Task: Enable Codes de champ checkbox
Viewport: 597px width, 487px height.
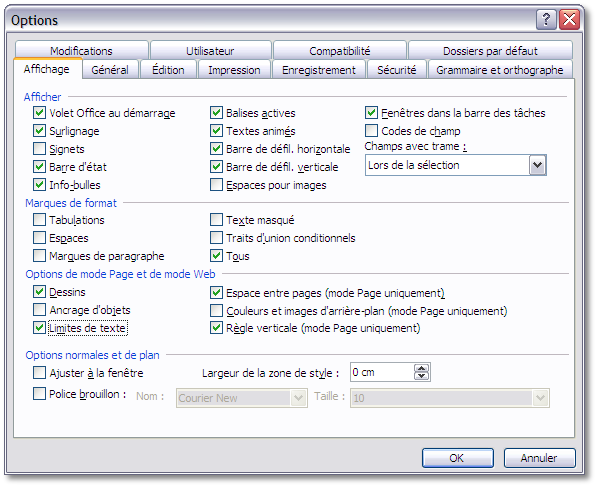Action: (x=371, y=131)
